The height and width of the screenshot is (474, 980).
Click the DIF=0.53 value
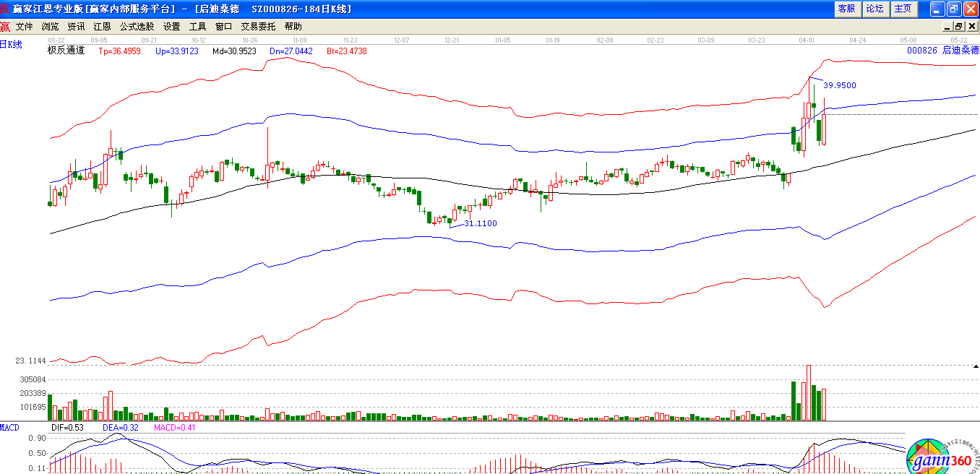coord(68,428)
